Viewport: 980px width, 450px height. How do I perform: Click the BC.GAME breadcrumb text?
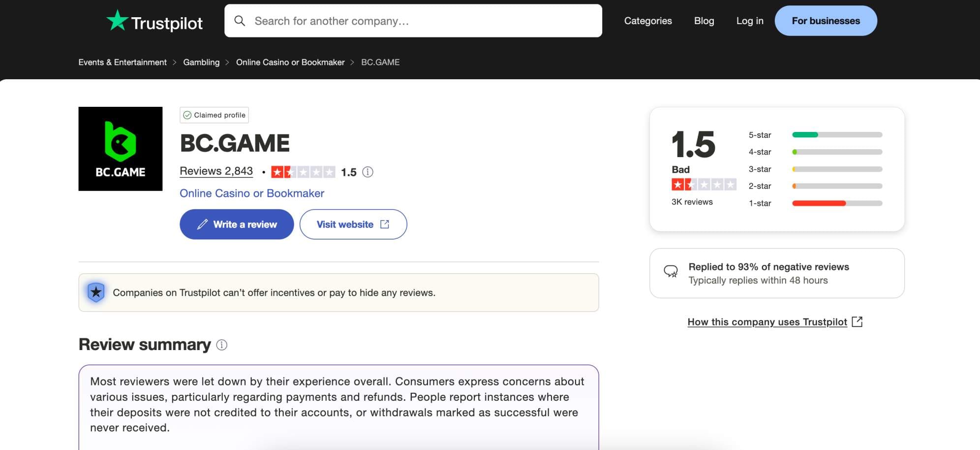click(380, 62)
